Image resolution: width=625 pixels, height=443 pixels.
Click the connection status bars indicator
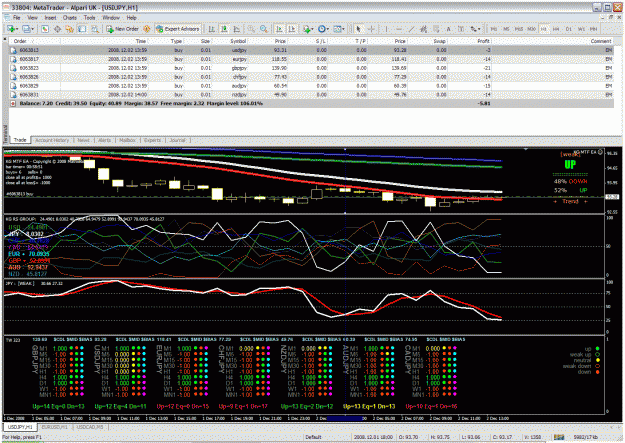[x=559, y=437]
